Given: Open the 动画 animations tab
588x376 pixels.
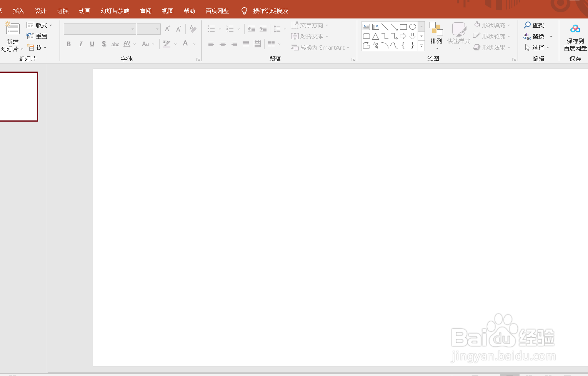Looking at the screenshot, I should pyautogui.click(x=85, y=11).
